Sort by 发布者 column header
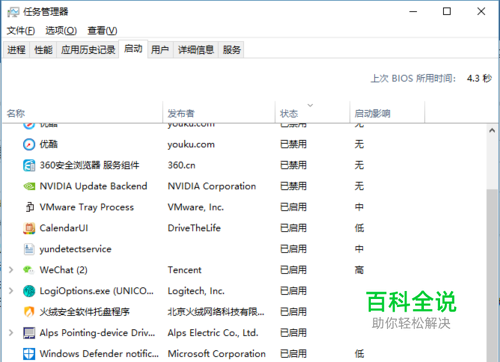The height and width of the screenshot is (362, 500). point(219,113)
